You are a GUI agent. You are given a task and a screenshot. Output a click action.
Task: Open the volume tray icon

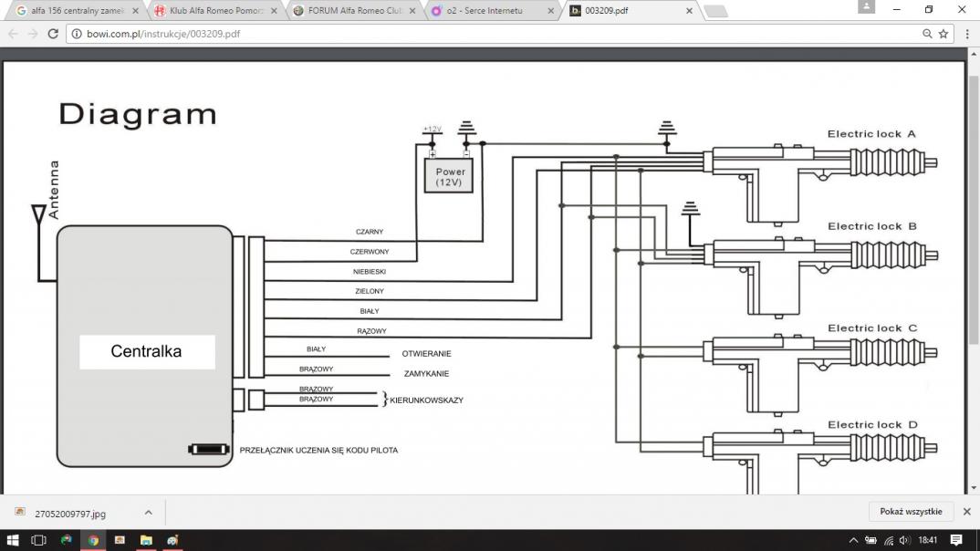[x=904, y=540]
